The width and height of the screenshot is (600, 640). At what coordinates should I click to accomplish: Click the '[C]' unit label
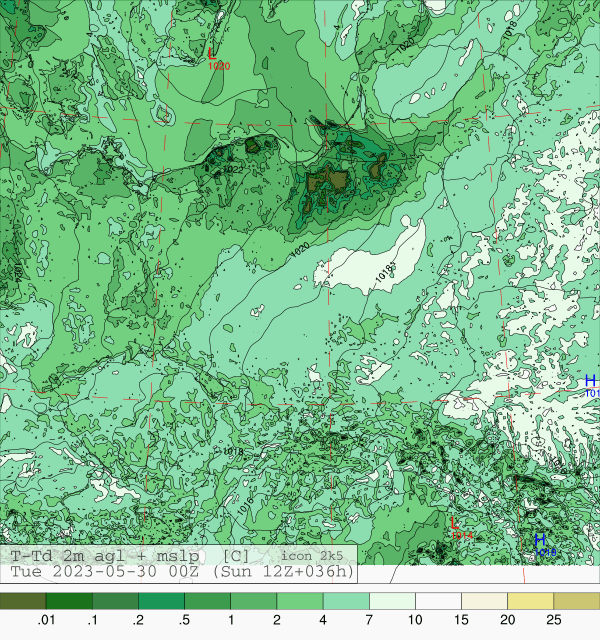pyautogui.click(x=237, y=555)
